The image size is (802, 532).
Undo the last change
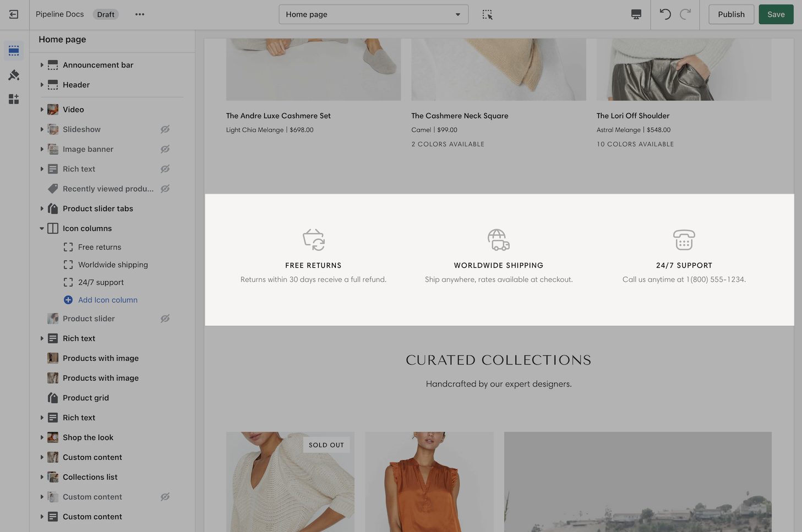tap(665, 14)
